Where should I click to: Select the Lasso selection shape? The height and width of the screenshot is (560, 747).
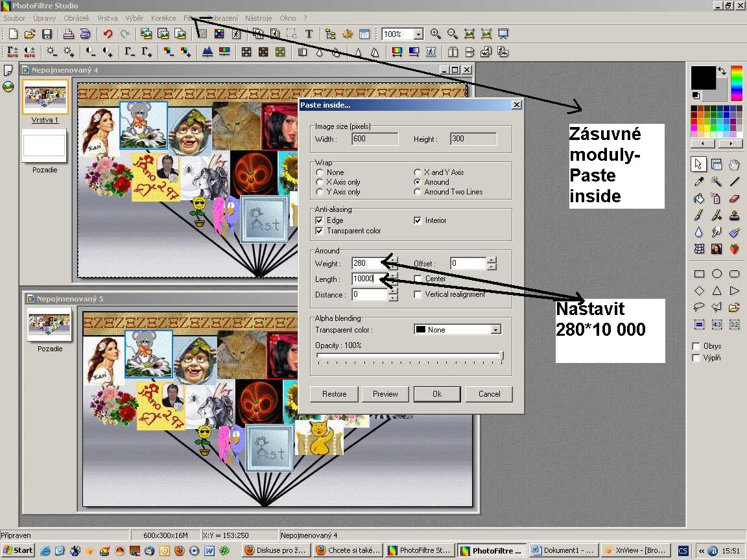(x=699, y=307)
